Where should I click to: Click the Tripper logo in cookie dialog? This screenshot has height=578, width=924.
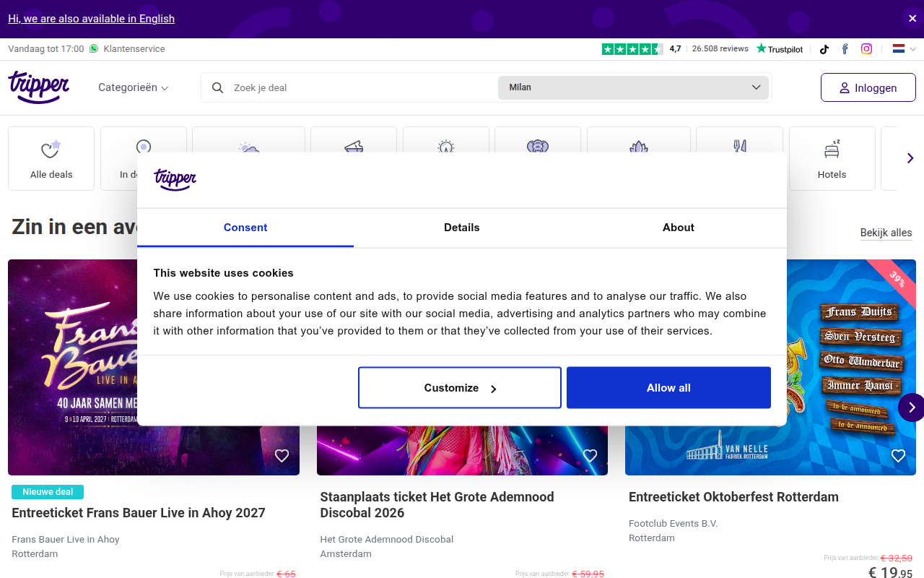pos(175,179)
